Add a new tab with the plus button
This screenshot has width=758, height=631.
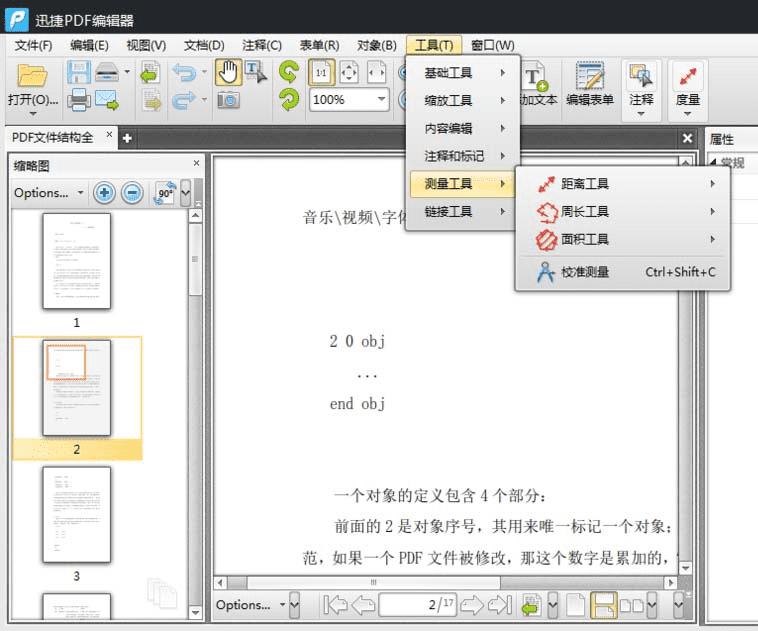[x=127, y=138]
